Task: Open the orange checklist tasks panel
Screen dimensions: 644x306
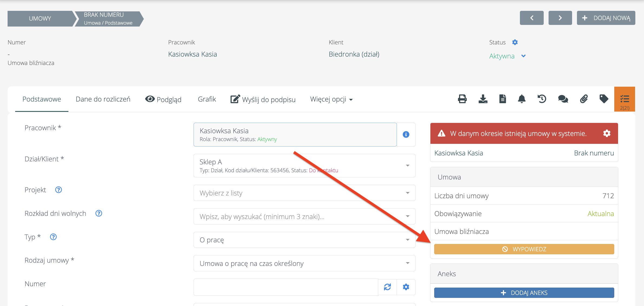Action: pos(625,99)
